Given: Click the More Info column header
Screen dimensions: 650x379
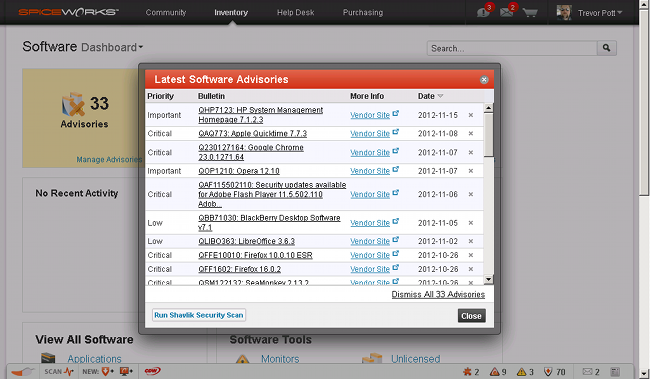Looking at the screenshot, I should pos(367,96).
